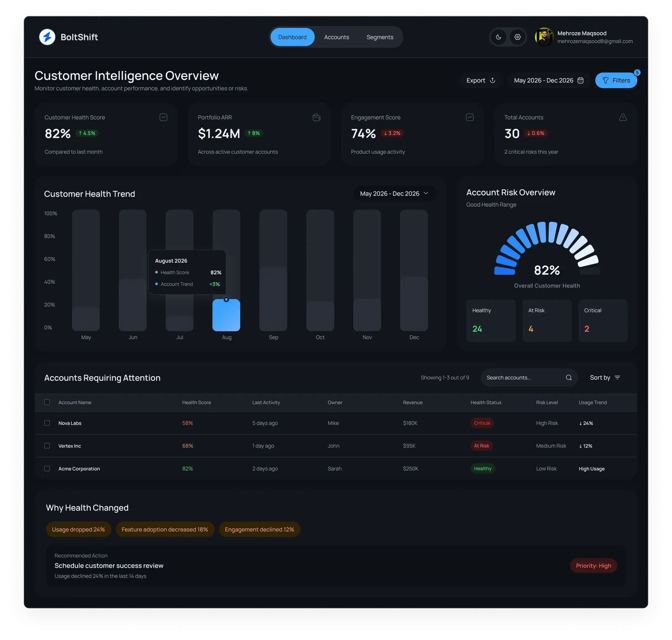
Task: Click the Export button
Action: click(x=481, y=80)
